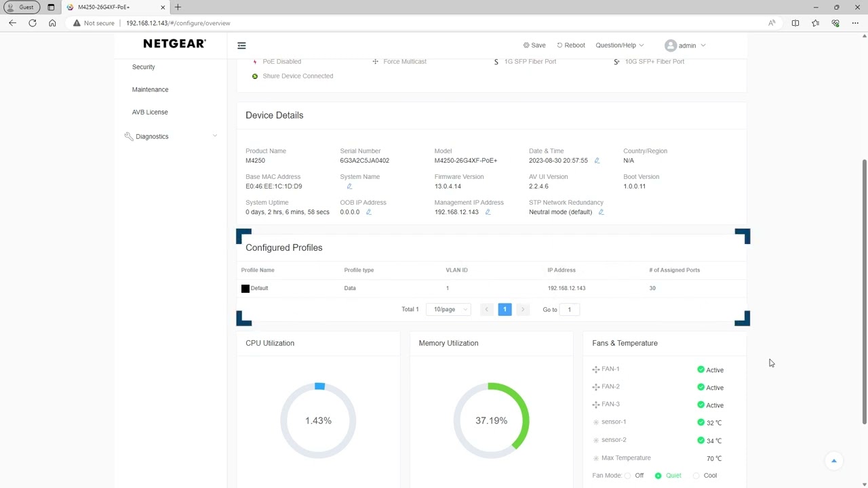Image resolution: width=868 pixels, height=488 pixels.
Task: Edit Date & Time pencil icon
Action: (597, 161)
